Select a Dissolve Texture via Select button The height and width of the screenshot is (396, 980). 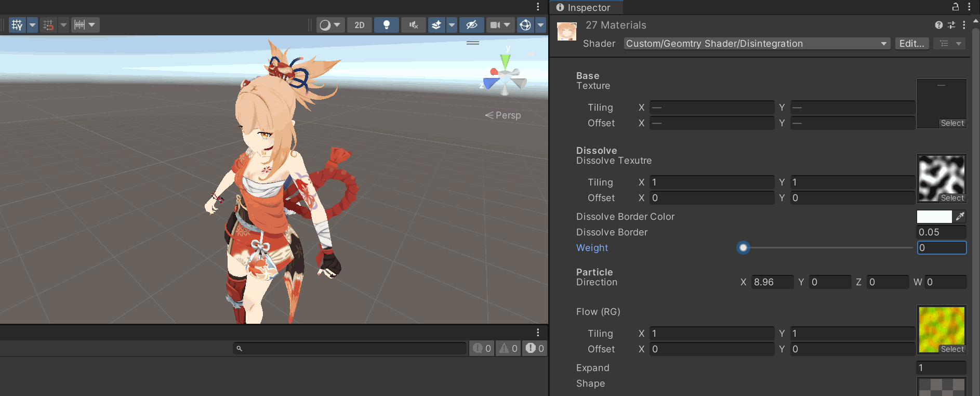tap(952, 198)
